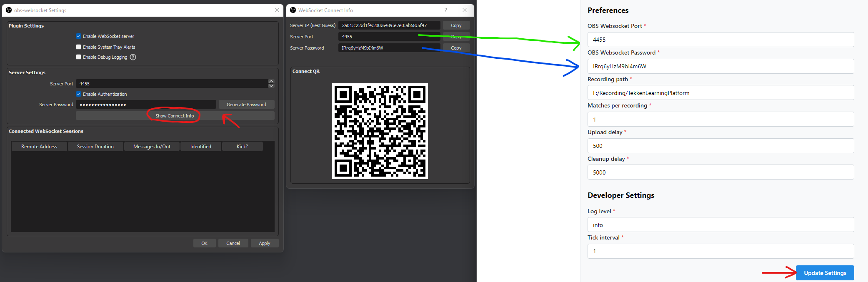
Task: Enable System Tray Alerts checkbox
Action: click(x=78, y=47)
